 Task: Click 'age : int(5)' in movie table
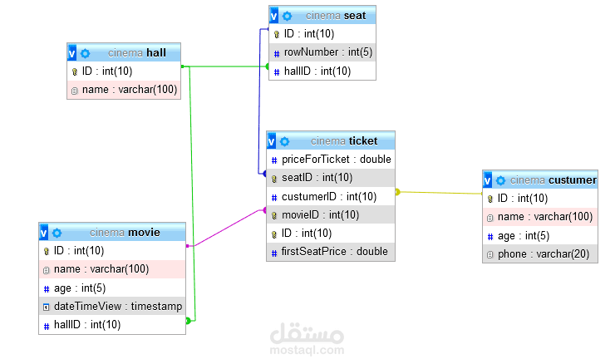pos(112,288)
